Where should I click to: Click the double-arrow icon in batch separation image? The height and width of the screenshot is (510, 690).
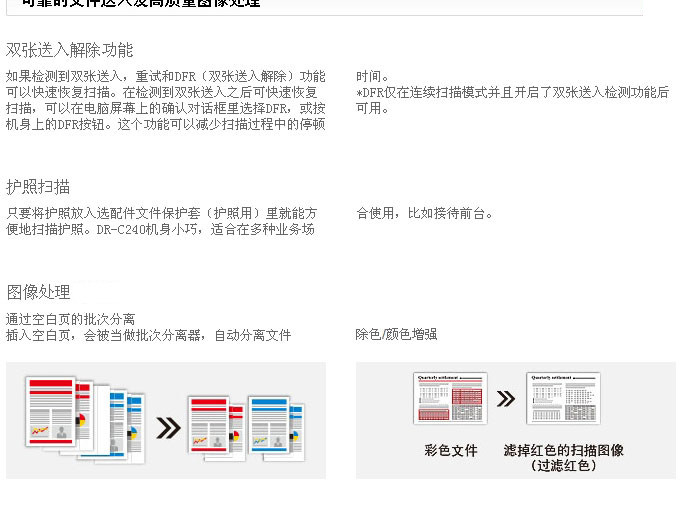click(169, 428)
